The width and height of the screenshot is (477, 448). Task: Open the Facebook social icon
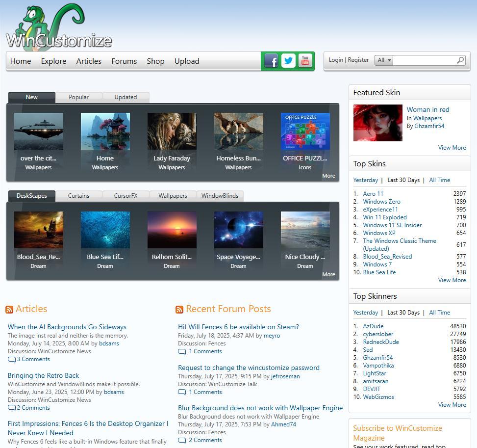[x=271, y=61]
